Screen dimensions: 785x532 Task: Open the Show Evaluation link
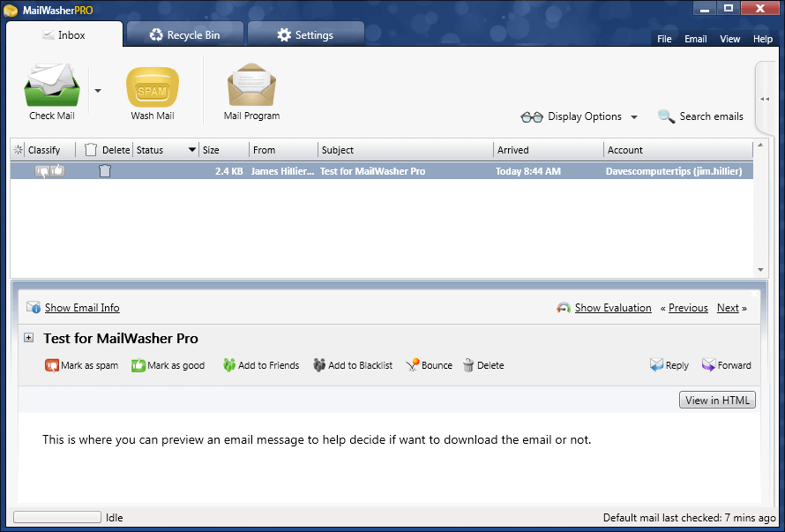point(613,308)
